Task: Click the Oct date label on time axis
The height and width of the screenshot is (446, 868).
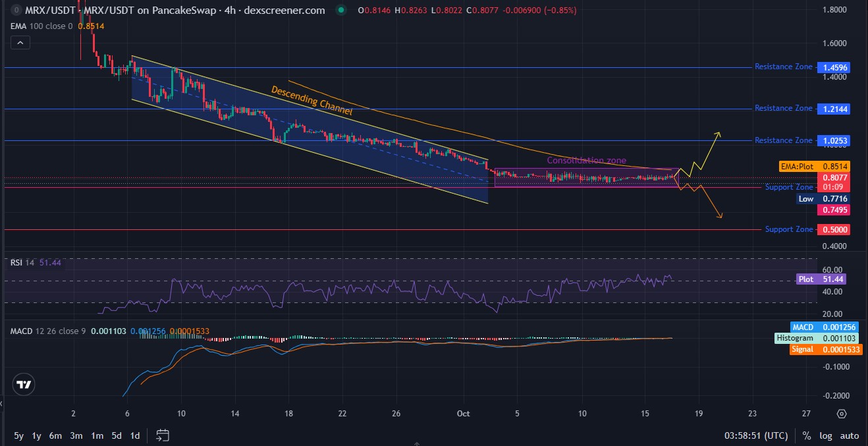Action: pos(463,414)
